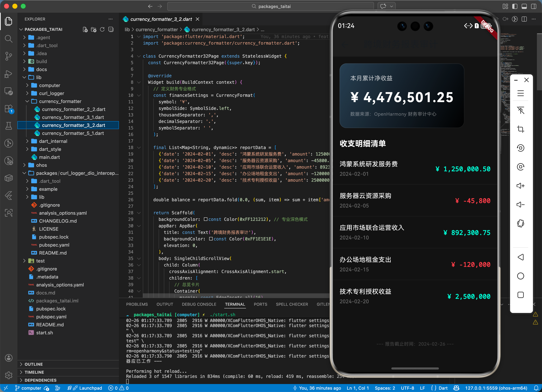Click the Dart language mode indicator
This screenshot has width=542, height=392.
[x=443, y=388]
